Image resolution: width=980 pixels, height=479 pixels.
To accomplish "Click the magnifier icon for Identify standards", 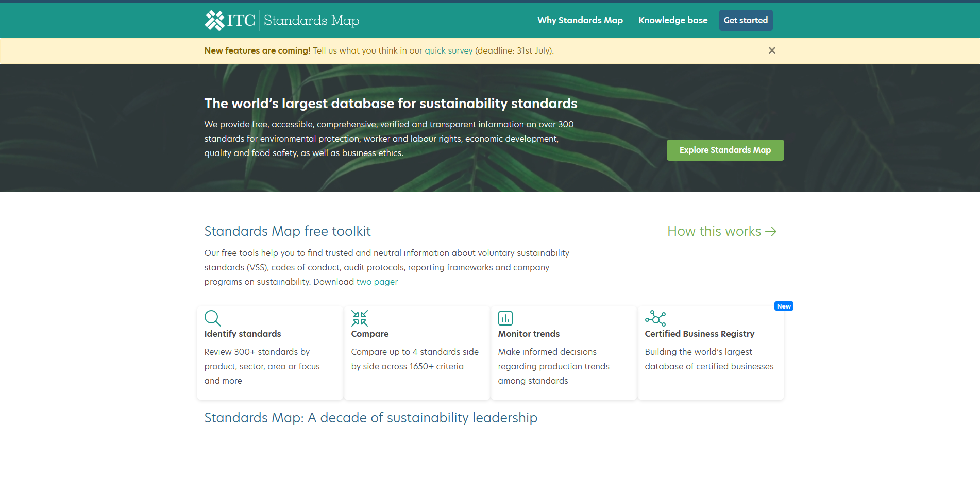I will [212, 318].
